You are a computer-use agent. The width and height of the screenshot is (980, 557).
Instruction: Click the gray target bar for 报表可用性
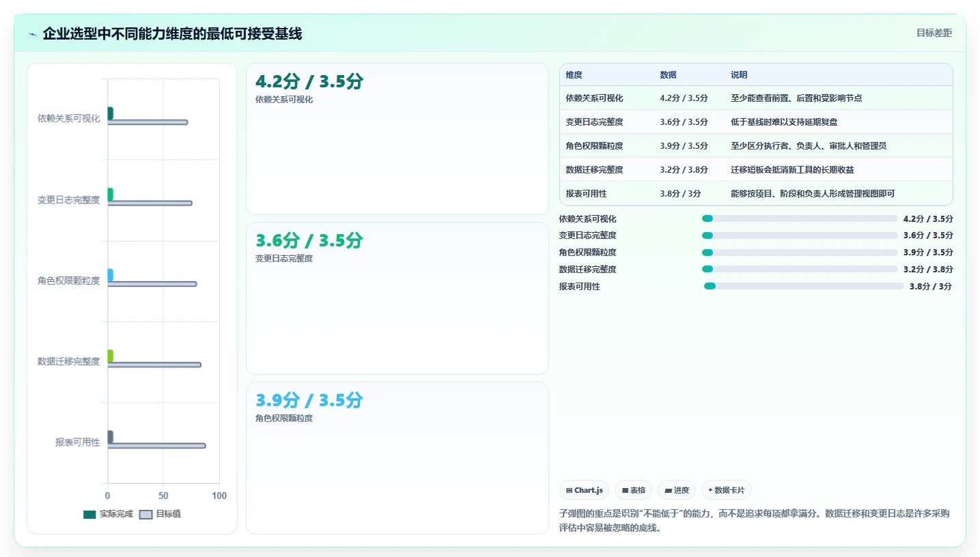pyautogui.click(x=156, y=446)
